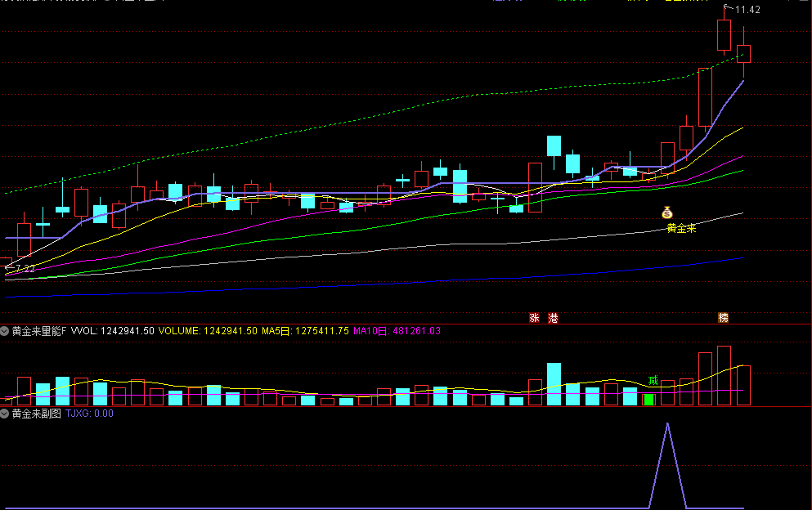This screenshot has height=510, width=812.
Task: Select the last candlestick on the right
Action: (x=743, y=53)
